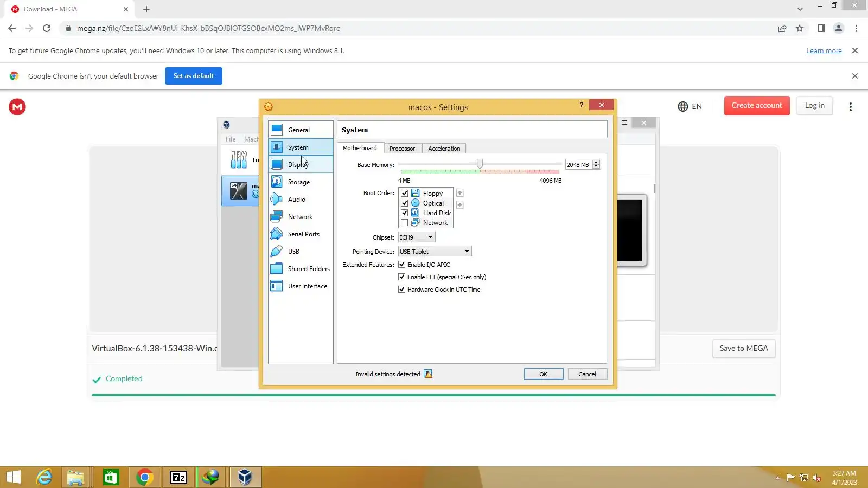Bookmark this page with the star icon
868x488 pixels.
coord(800,28)
